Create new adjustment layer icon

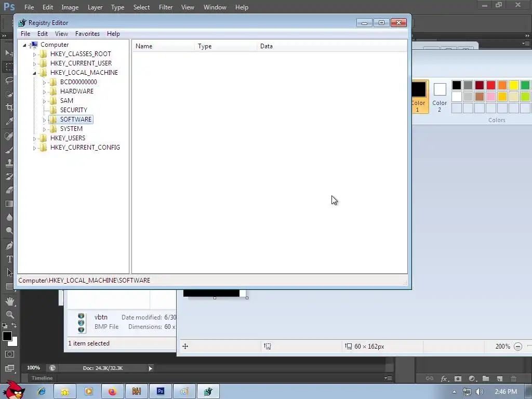(472, 378)
